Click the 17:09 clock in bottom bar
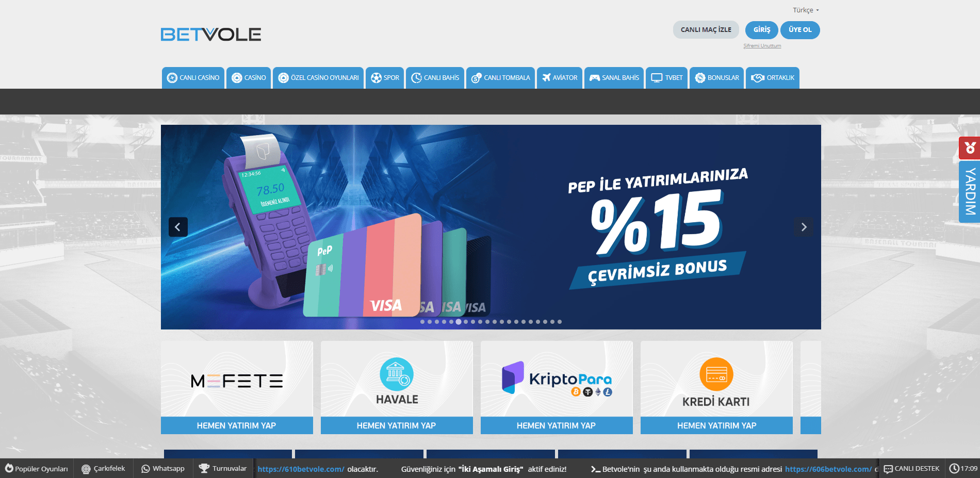 963,469
